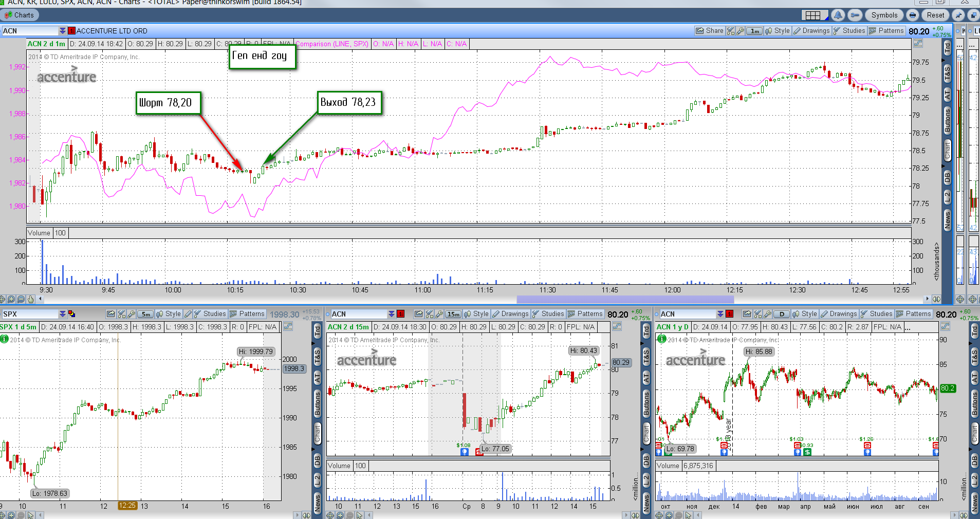
Task: Toggle the AT side tab on main chart
Action: [x=948, y=95]
